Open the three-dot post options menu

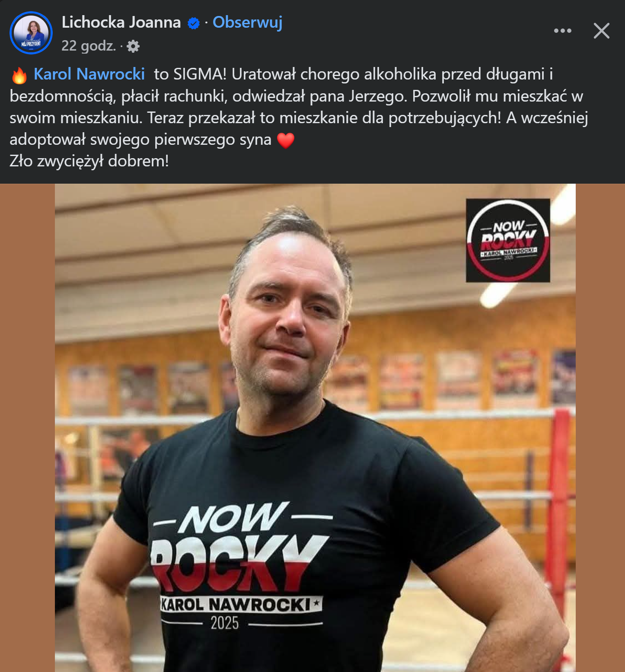coord(562,31)
